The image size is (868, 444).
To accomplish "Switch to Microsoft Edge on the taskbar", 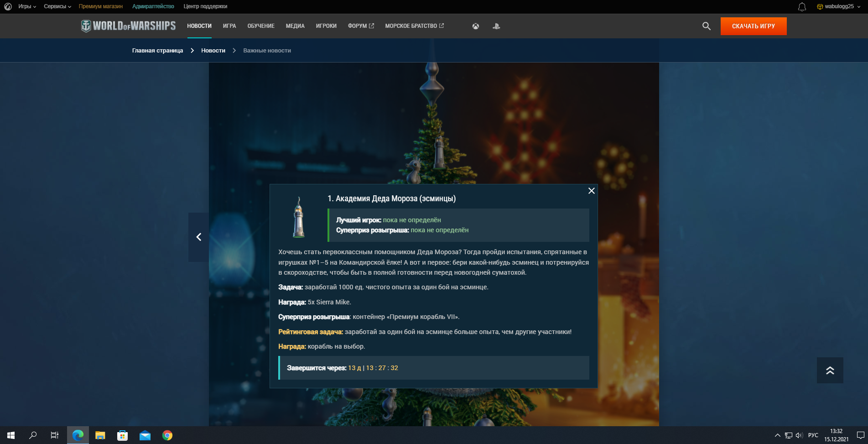I will (78, 435).
